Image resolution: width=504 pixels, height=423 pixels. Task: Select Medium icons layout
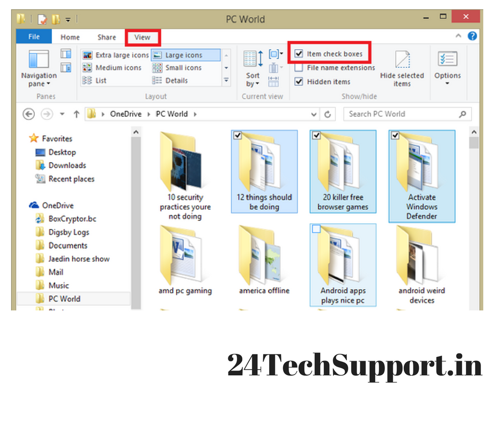(112, 68)
